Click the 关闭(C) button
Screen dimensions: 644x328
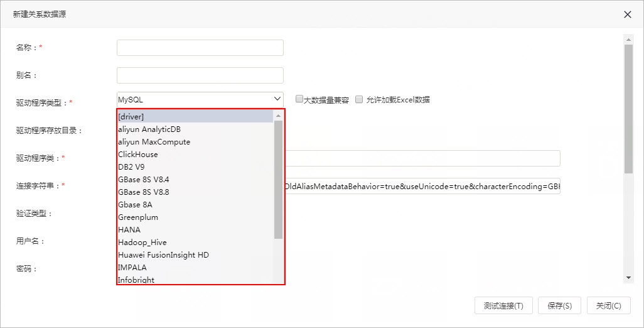point(609,305)
